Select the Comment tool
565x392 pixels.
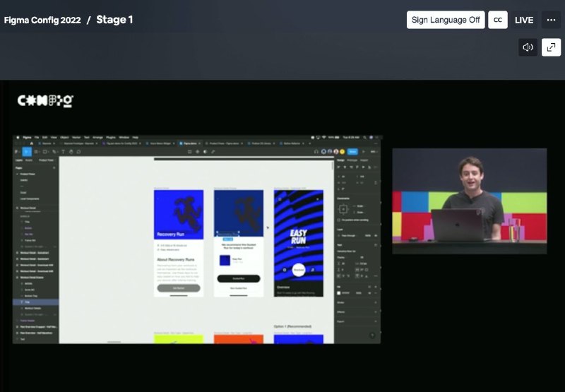(78, 152)
